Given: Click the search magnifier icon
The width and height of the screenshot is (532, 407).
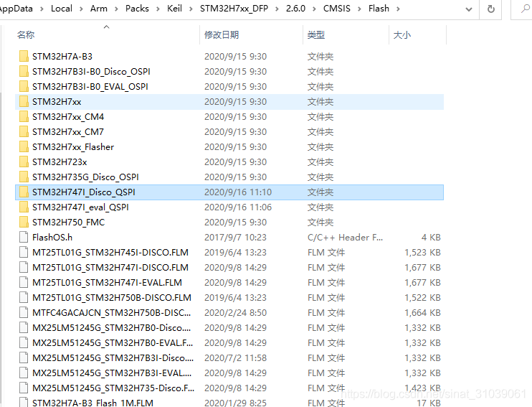Looking at the screenshot, I should click(525, 9).
